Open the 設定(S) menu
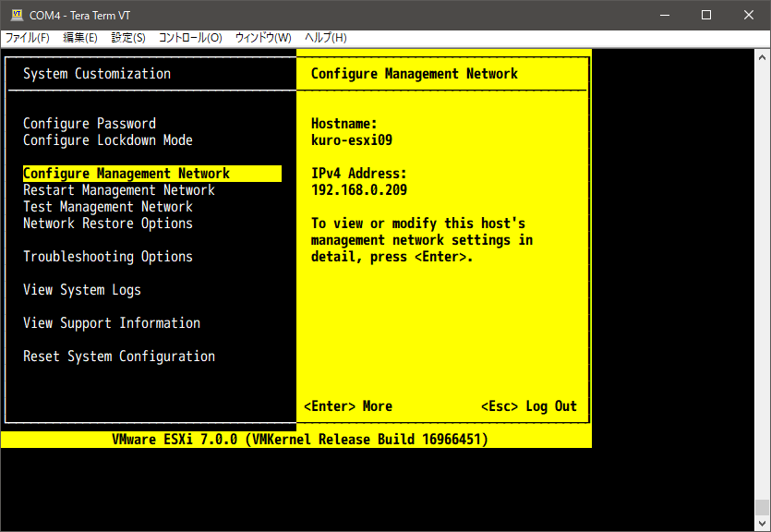Screen dimensions: 771x532 pyautogui.click(x=128, y=38)
